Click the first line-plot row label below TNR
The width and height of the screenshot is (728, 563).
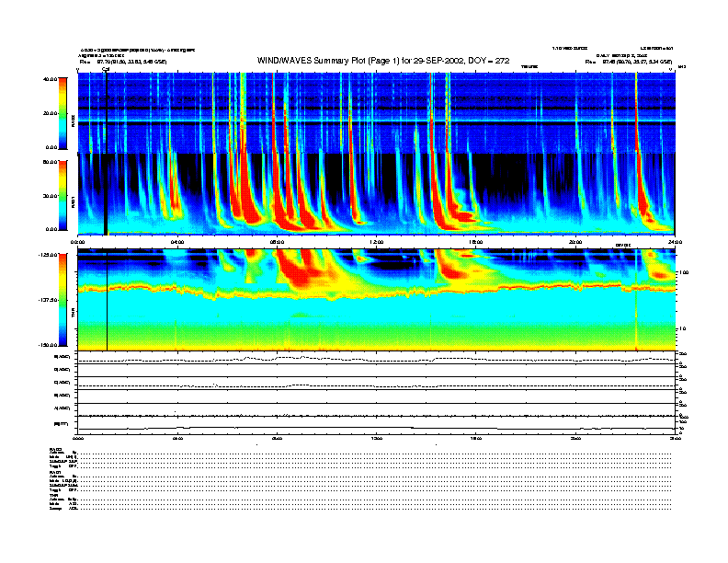tap(63, 357)
